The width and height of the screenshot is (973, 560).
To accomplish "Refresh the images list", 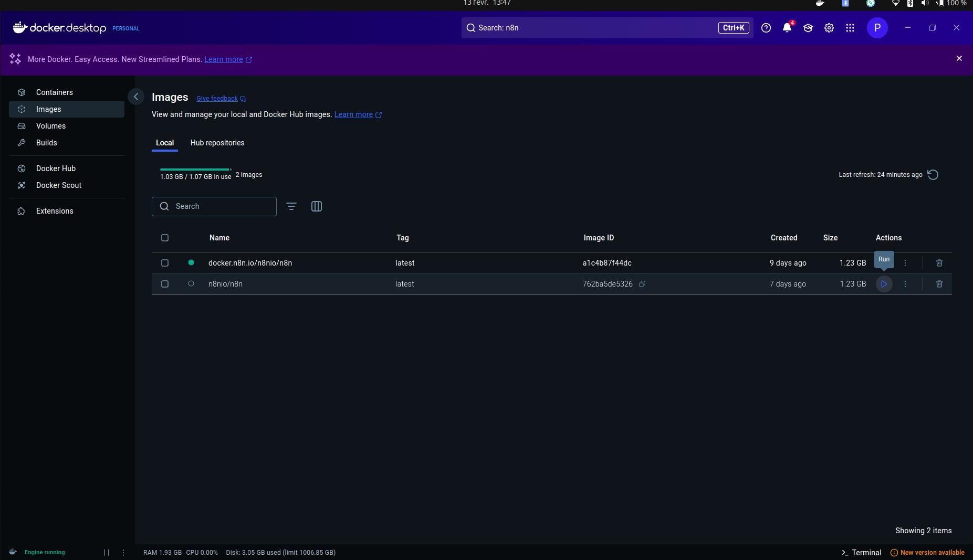I will [933, 175].
